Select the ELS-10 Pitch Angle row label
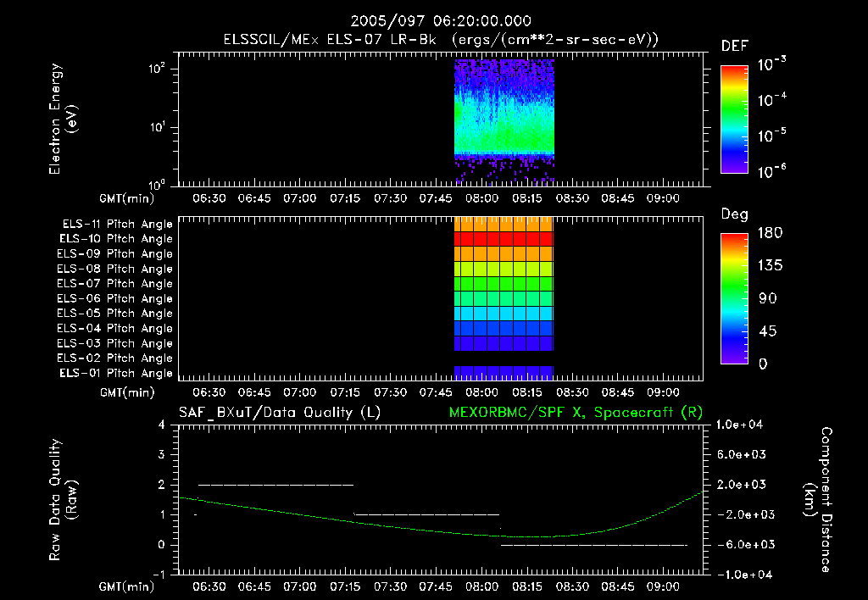The image size is (868, 600). coord(116,239)
